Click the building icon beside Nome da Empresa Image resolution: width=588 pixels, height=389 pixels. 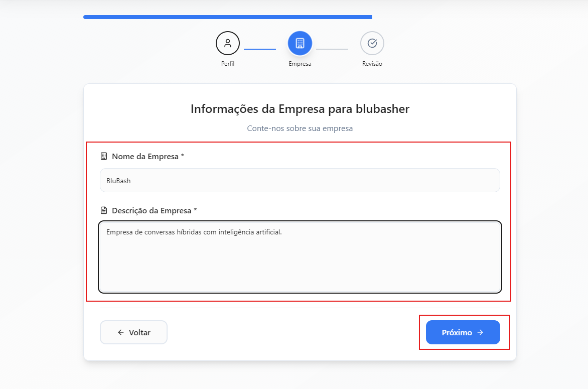click(104, 156)
